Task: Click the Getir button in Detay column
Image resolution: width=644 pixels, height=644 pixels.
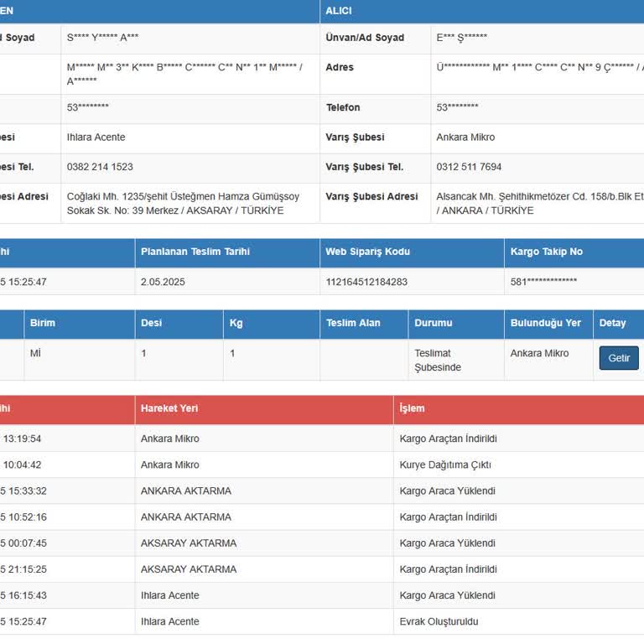Action: 618,358
